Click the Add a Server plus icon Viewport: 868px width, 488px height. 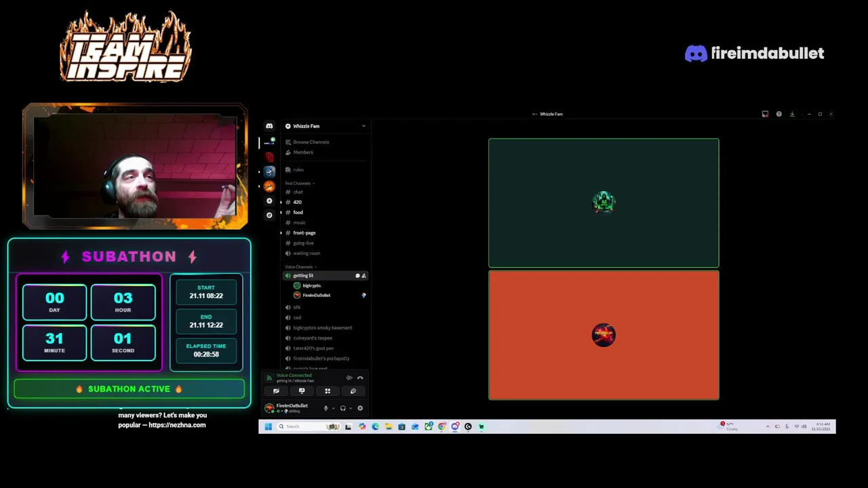[269, 201]
